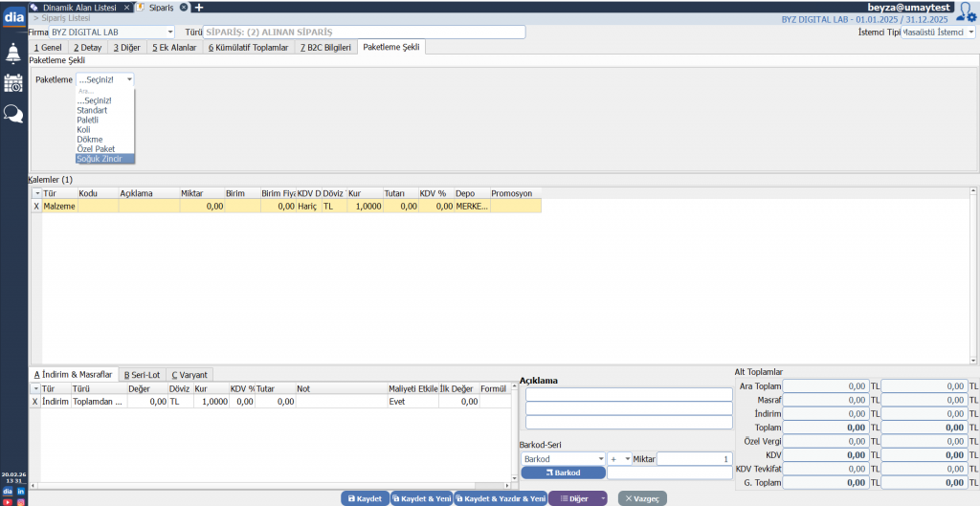This screenshot has height=506, width=980.
Task: Open the B Seri-Lot tab
Action: [143, 375]
